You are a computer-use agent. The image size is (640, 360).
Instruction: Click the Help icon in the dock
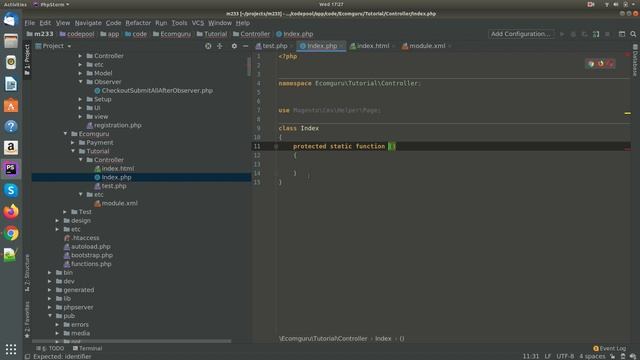(x=11, y=127)
